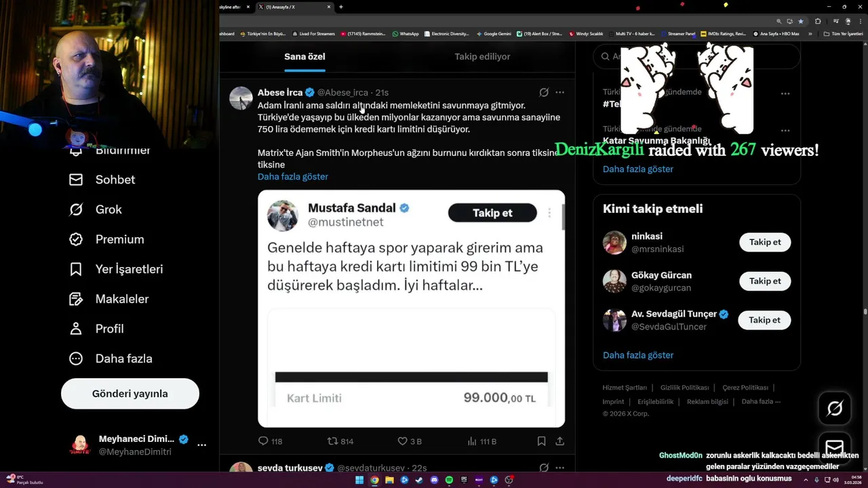The height and width of the screenshot is (488, 868).
Task: Open floating messages envelope button
Action: [835, 447]
